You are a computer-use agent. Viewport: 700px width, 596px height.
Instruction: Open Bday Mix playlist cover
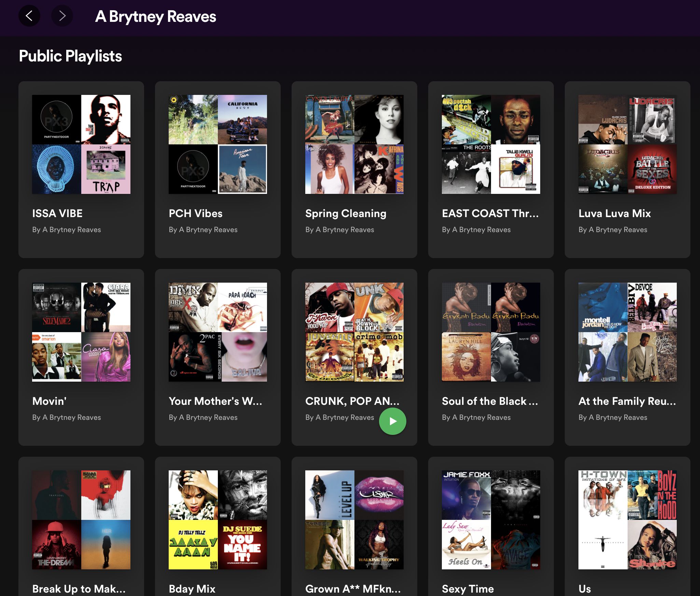pos(218,520)
